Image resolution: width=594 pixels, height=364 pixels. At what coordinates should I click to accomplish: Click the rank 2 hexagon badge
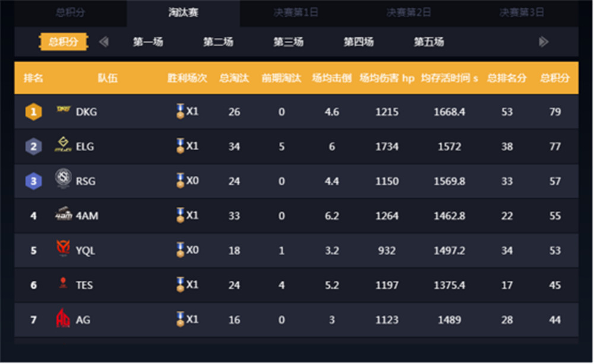click(x=33, y=146)
